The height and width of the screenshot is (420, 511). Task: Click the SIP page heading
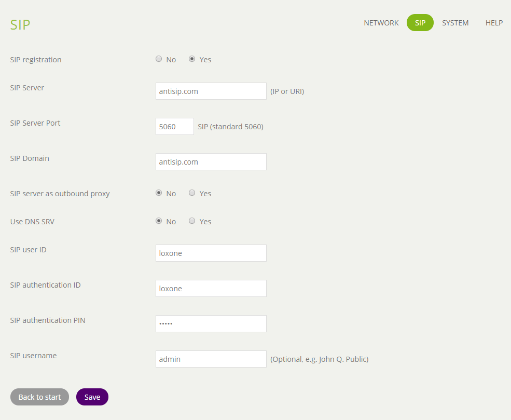click(x=20, y=25)
